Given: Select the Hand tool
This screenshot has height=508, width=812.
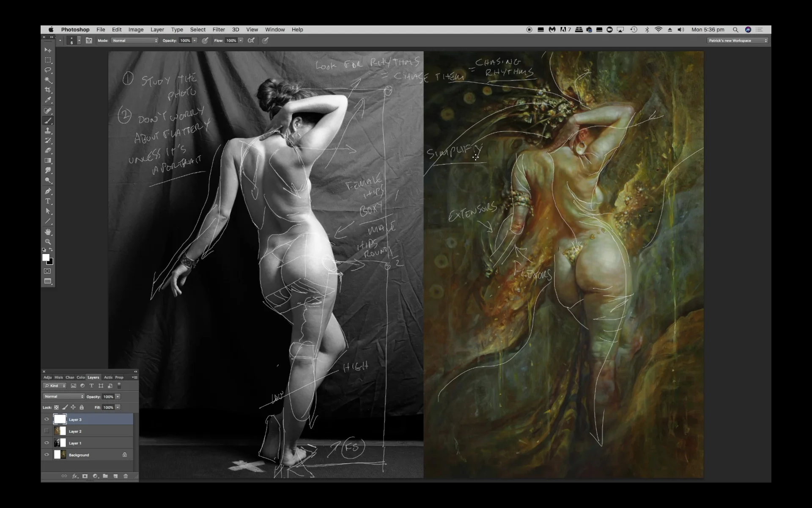Looking at the screenshot, I should 48,232.
